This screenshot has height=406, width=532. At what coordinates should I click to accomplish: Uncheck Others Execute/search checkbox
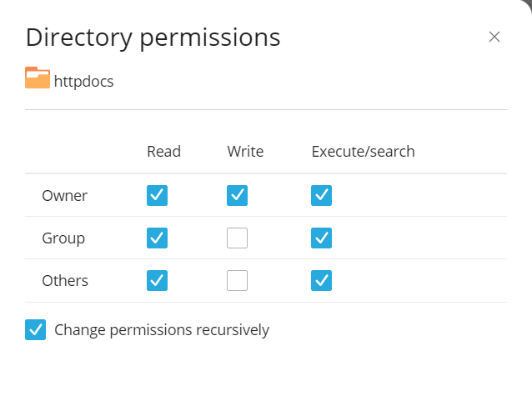pyautogui.click(x=321, y=280)
